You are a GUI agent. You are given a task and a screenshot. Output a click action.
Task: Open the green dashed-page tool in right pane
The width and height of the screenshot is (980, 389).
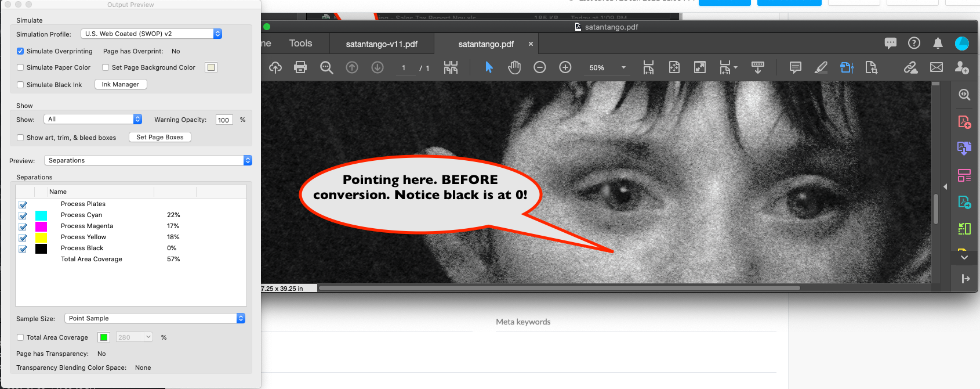click(x=964, y=229)
